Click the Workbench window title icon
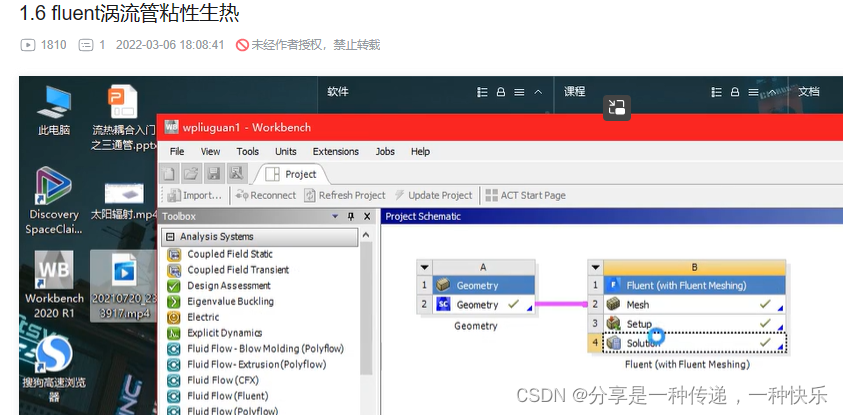 172,127
